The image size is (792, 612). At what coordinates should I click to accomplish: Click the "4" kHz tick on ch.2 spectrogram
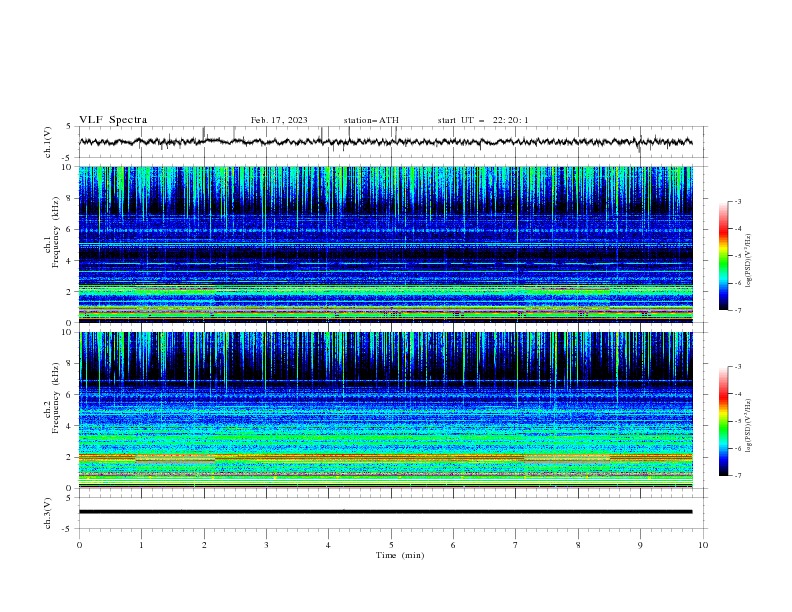point(69,426)
